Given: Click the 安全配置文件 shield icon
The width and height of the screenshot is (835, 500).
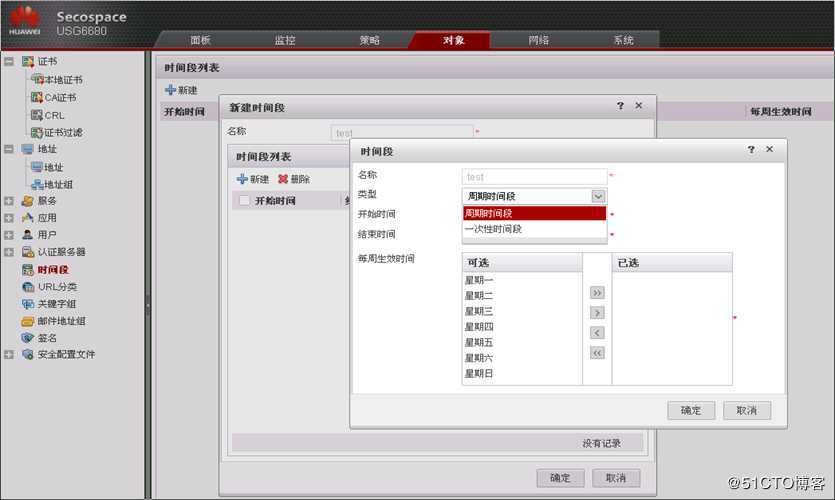Looking at the screenshot, I should point(28,355).
